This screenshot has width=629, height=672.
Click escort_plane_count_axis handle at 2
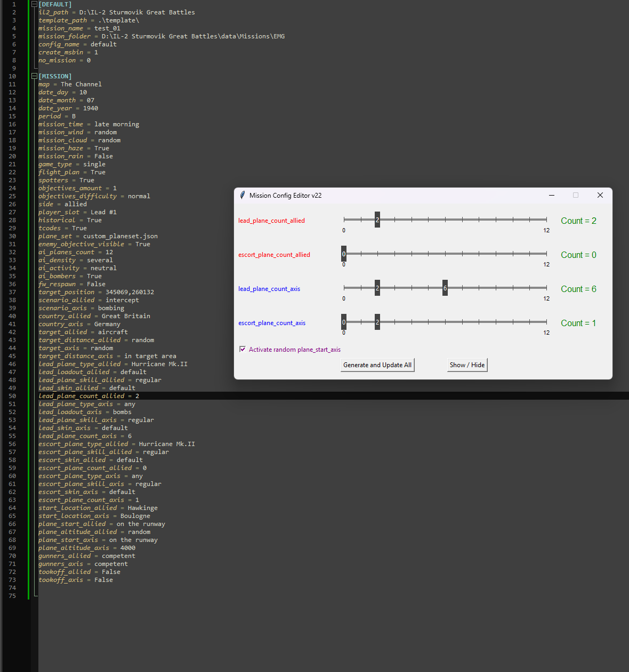(377, 322)
